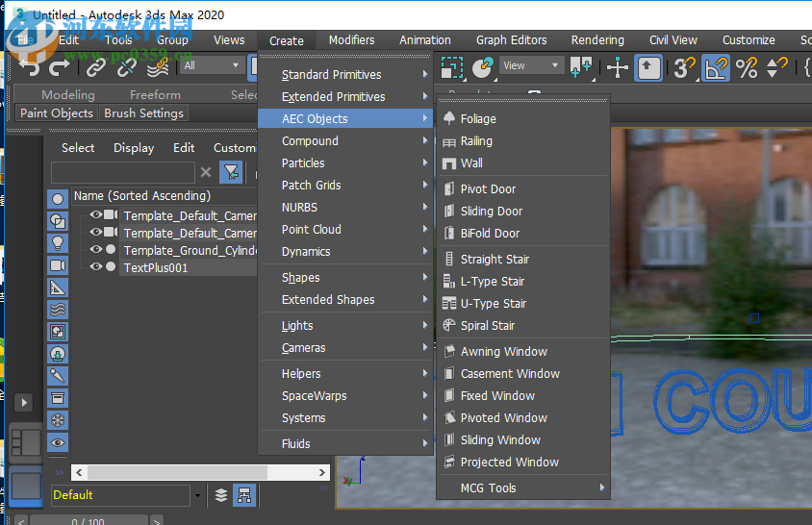This screenshot has width=812, height=525.
Task: Expand the Compound submenu
Action: pyautogui.click(x=345, y=140)
